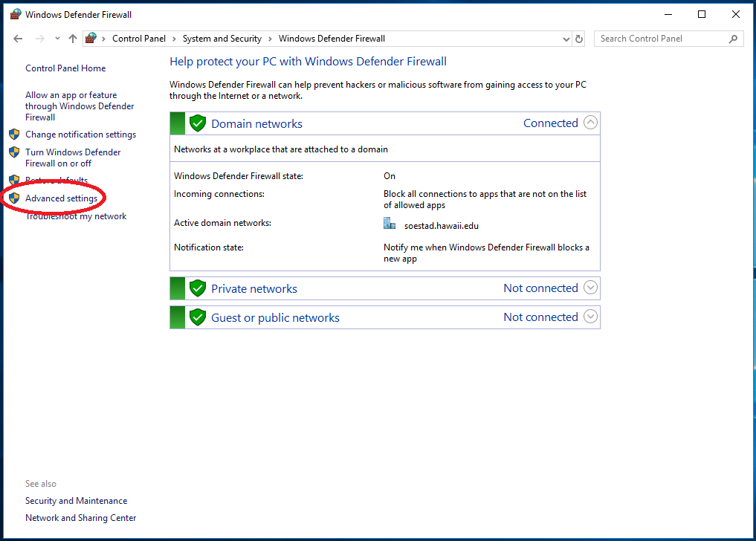Screen dimensions: 756x541
Task: Open Troubleshoot my network link
Action: (76, 216)
